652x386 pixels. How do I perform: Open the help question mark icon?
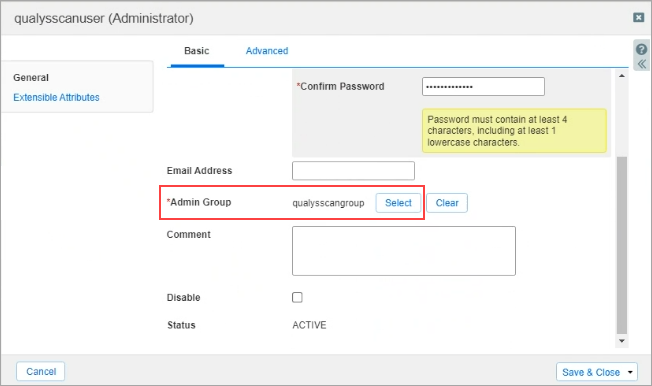tap(641, 49)
